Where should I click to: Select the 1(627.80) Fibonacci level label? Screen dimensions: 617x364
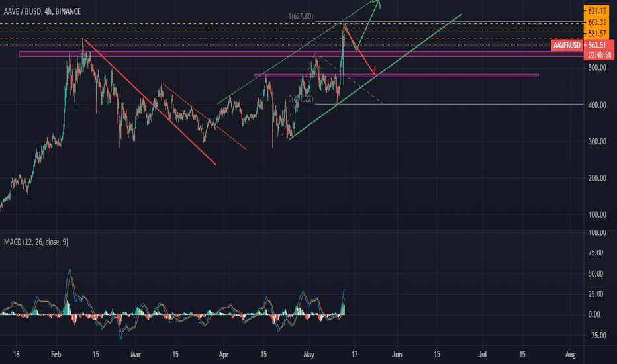301,16
